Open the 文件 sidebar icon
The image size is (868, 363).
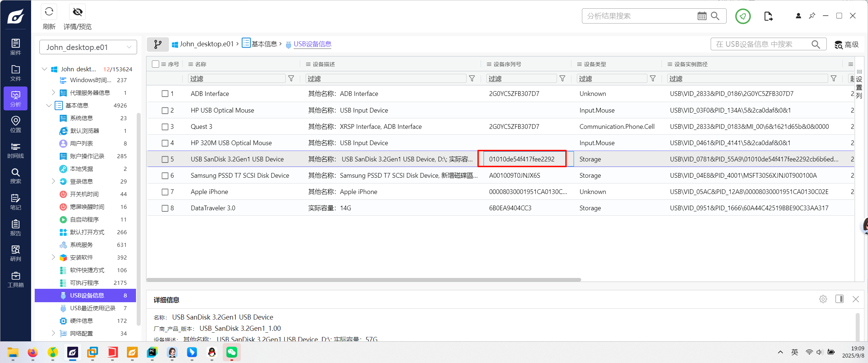[x=16, y=73]
